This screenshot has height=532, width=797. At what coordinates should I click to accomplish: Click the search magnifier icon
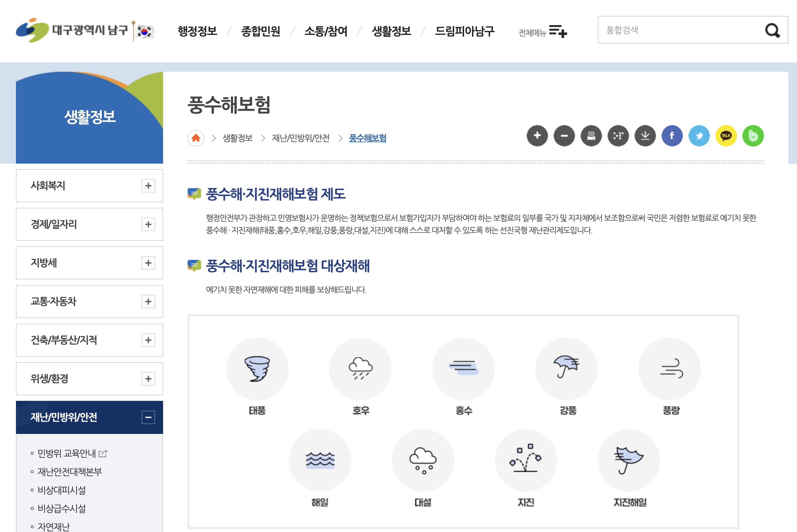pyautogui.click(x=772, y=31)
